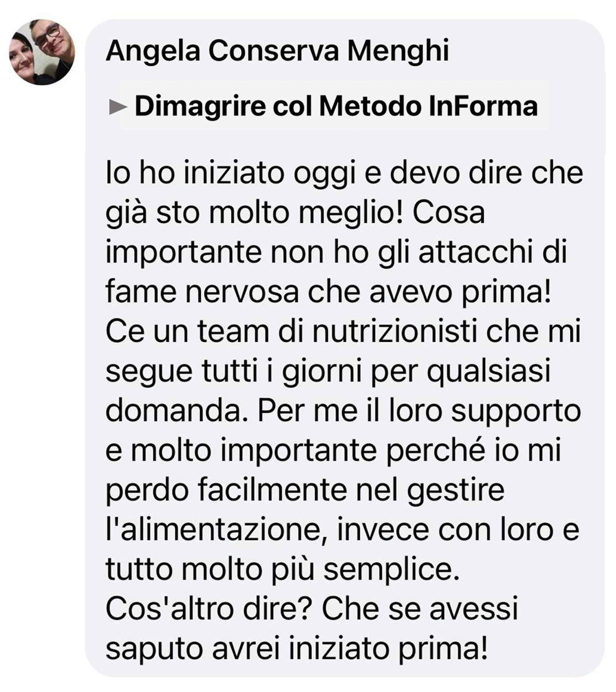Click the words 'attacchi di' in the comment

tap(493, 253)
